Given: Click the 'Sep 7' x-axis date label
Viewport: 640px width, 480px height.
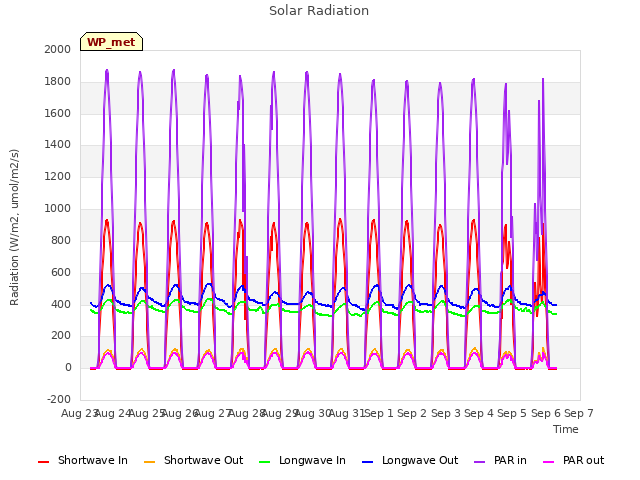Looking at the screenshot, I should click(x=579, y=413).
